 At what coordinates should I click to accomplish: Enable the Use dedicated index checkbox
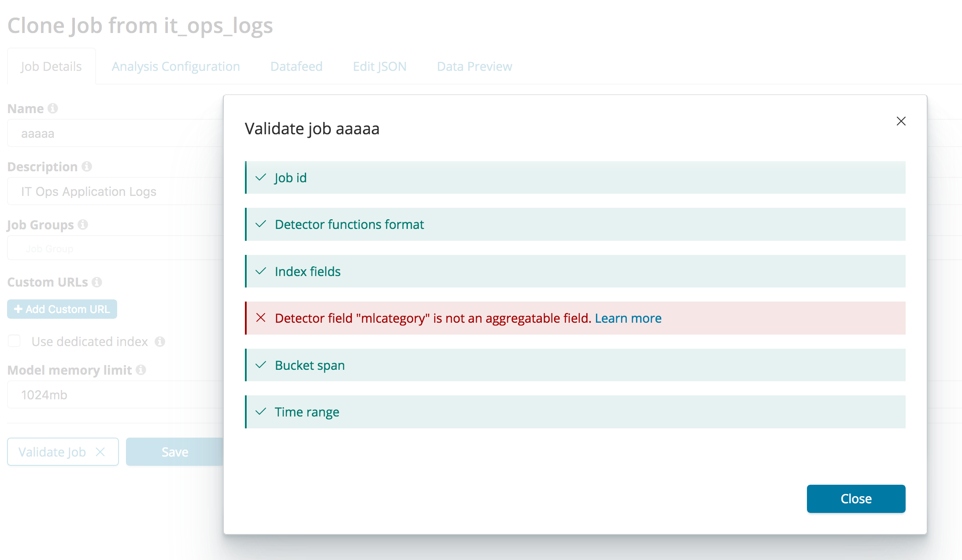[x=15, y=341]
